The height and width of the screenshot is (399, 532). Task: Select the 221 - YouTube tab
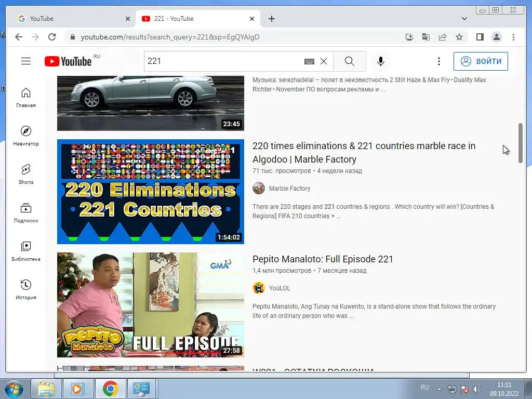point(197,19)
